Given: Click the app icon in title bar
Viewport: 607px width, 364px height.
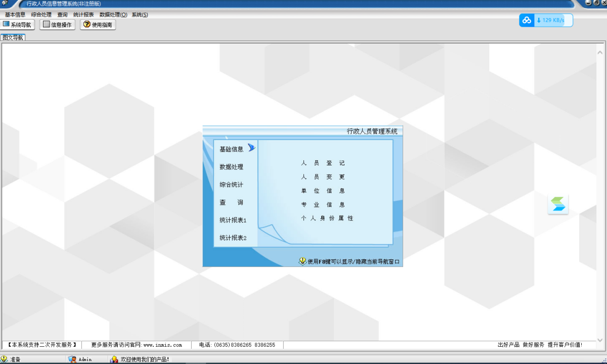Looking at the screenshot, I should point(5,4).
